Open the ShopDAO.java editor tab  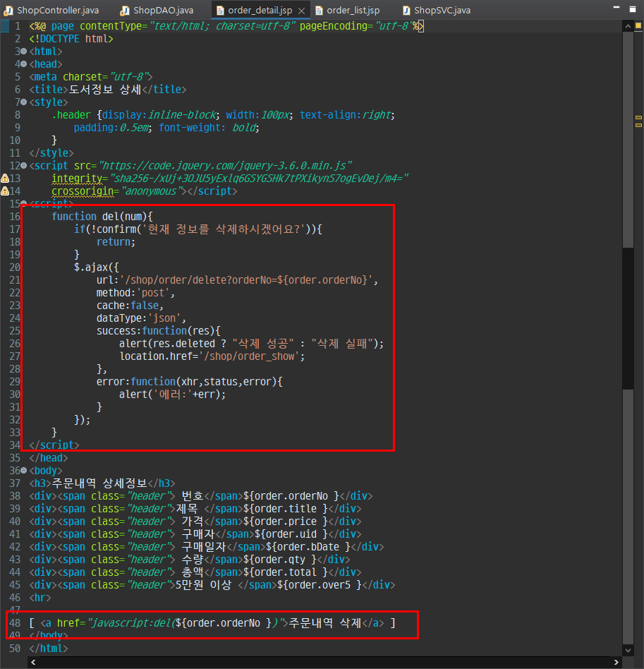pos(157,11)
